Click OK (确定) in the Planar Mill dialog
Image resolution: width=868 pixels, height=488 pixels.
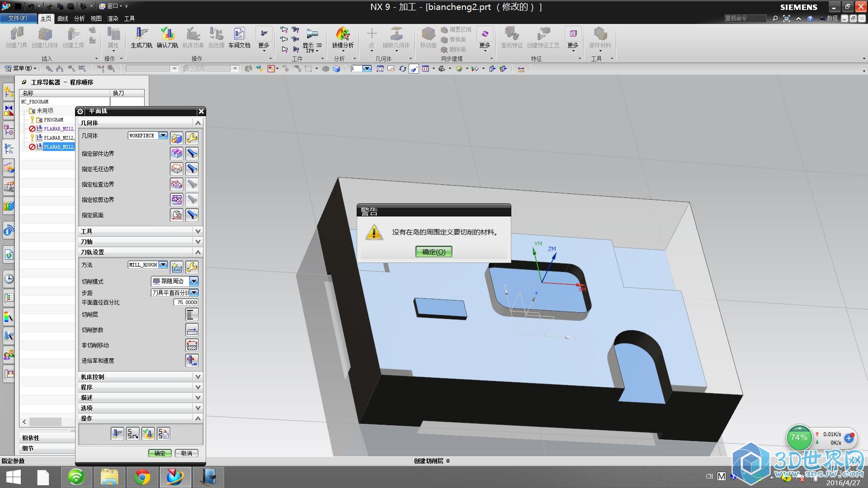160,453
